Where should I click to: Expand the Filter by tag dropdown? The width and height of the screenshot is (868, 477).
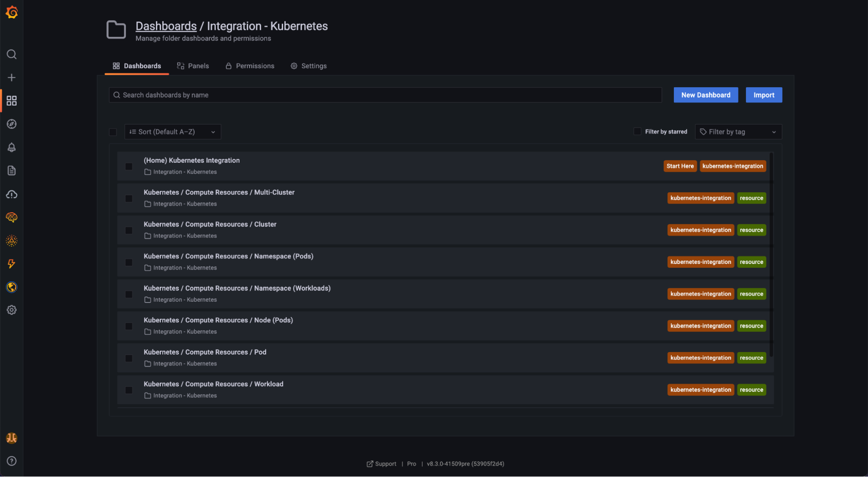point(738,132)
